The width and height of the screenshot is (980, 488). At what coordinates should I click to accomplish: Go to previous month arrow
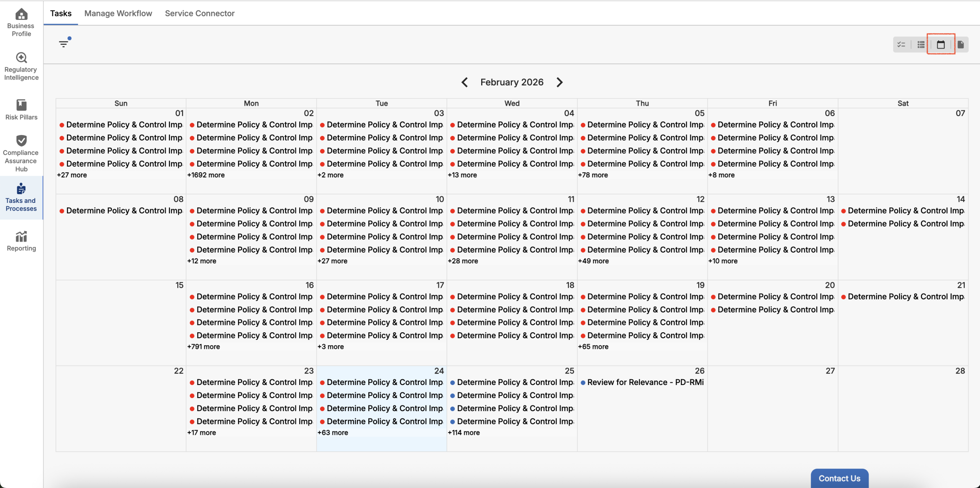tap(465, 82)
